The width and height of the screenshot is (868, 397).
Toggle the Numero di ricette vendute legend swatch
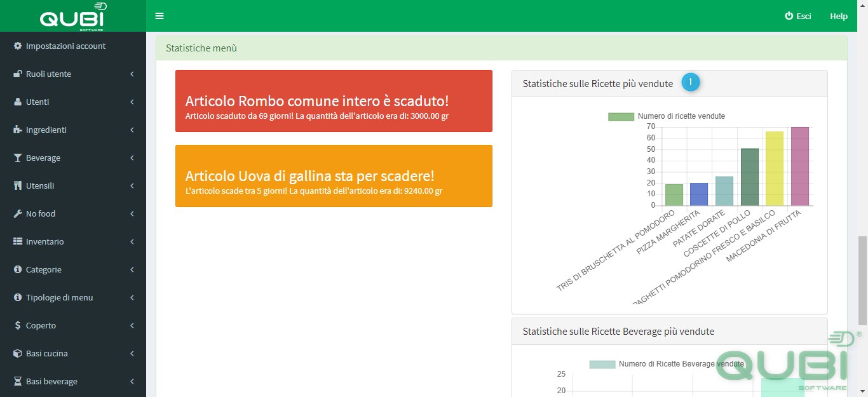(x=621, y=116)
